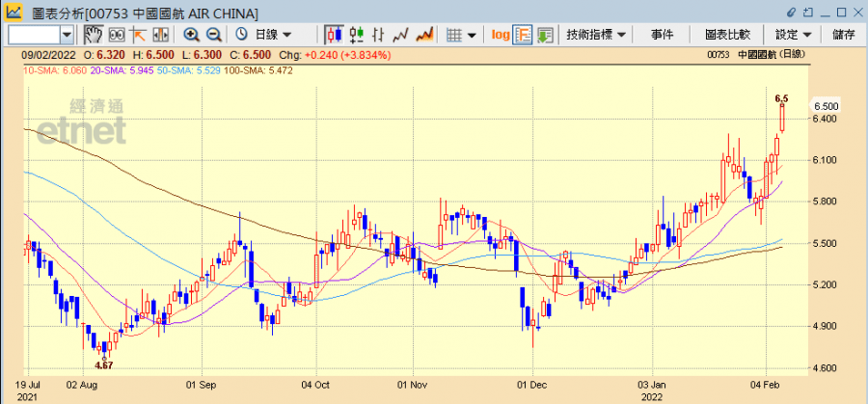Open the grid layout dropdown
The image size is (868, 404).
pyautogui.click(x=462, y=35)
